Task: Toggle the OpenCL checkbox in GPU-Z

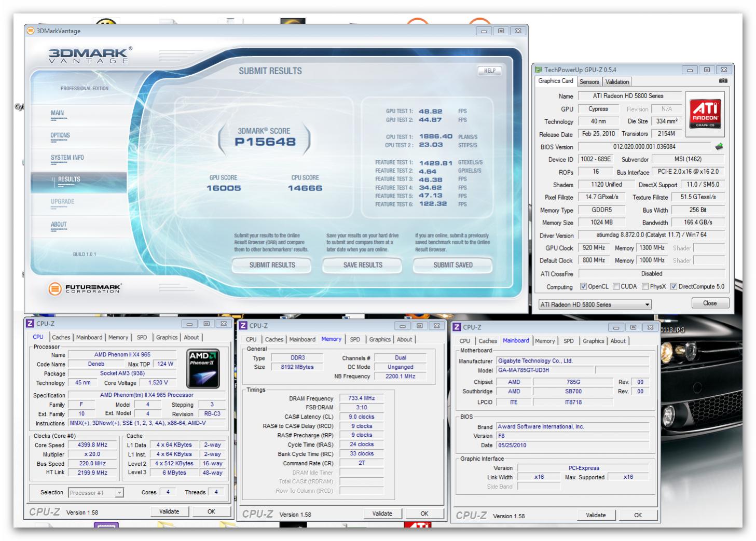Action: pos(583,286)
